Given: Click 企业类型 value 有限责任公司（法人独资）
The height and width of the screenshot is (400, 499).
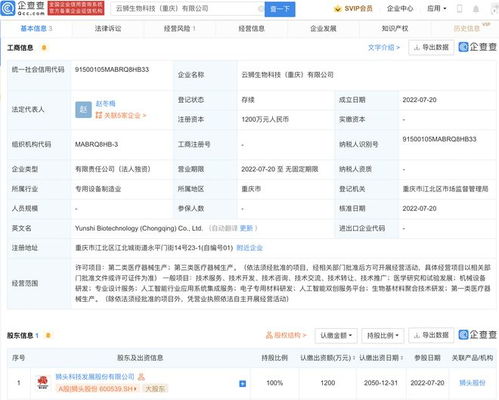Looking at the screenshot, I should click(113, 169).
